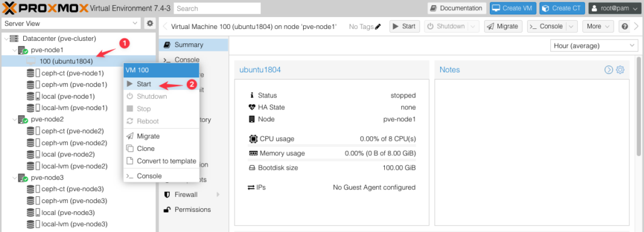
Task: Open the root@pam user menu
Action: (615, 8)
